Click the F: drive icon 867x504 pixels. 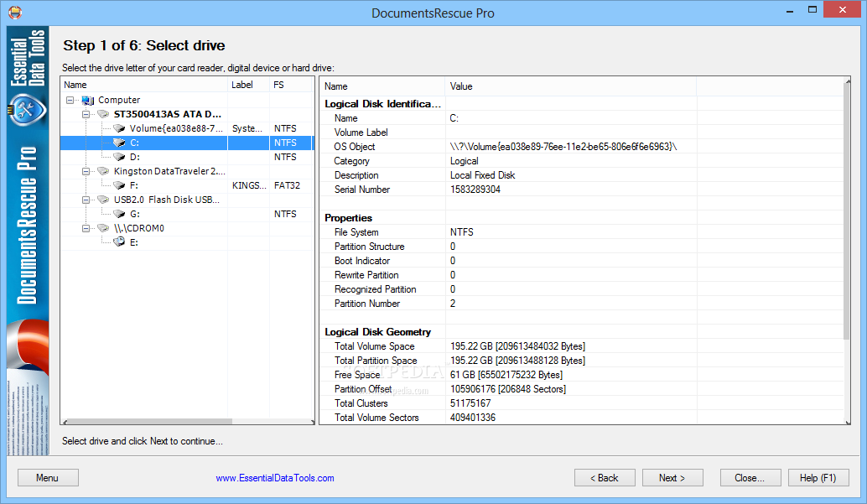click(119, 185)
